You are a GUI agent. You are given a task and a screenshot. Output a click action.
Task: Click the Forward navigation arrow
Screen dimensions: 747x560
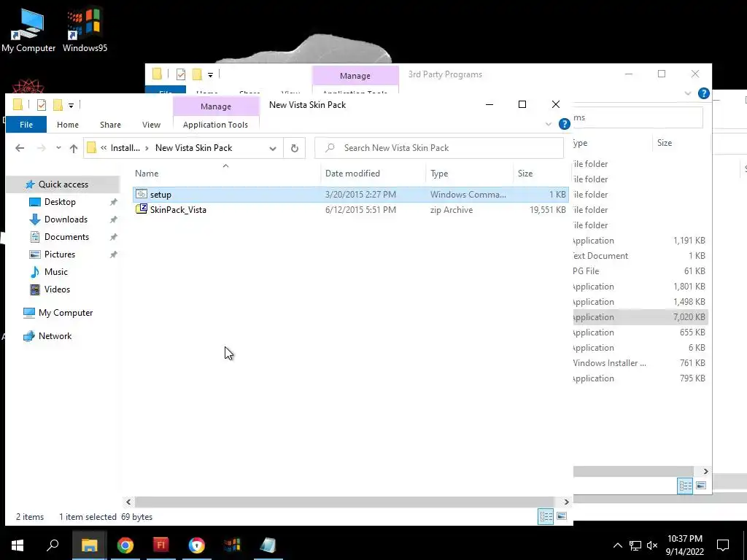coord(42,148)
